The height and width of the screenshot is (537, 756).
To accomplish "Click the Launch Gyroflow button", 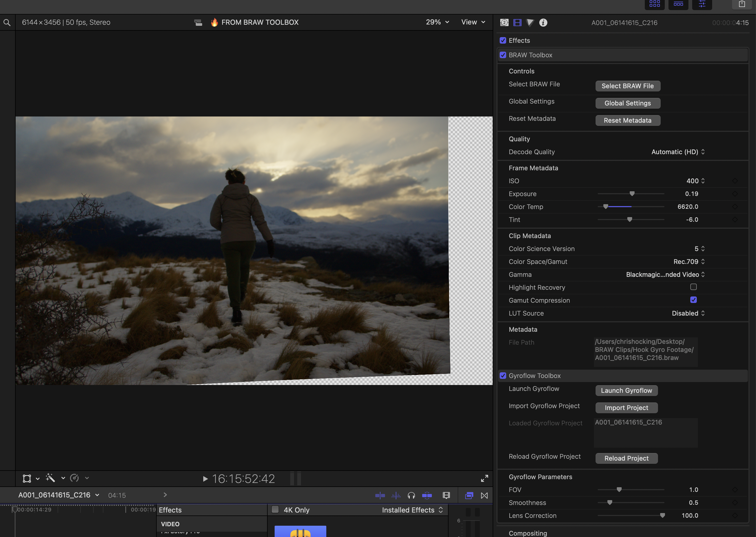I will [x=626, y=391].
